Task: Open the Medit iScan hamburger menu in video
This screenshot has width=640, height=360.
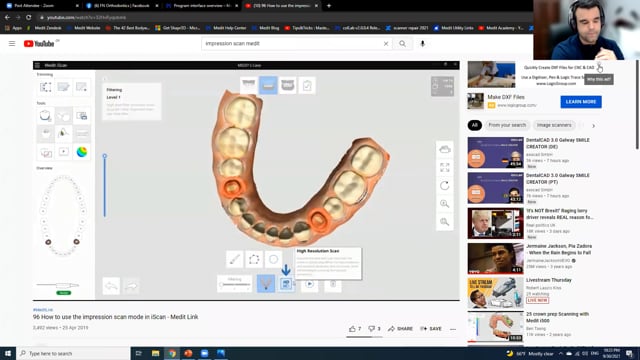Action: [x=37, y=65]
